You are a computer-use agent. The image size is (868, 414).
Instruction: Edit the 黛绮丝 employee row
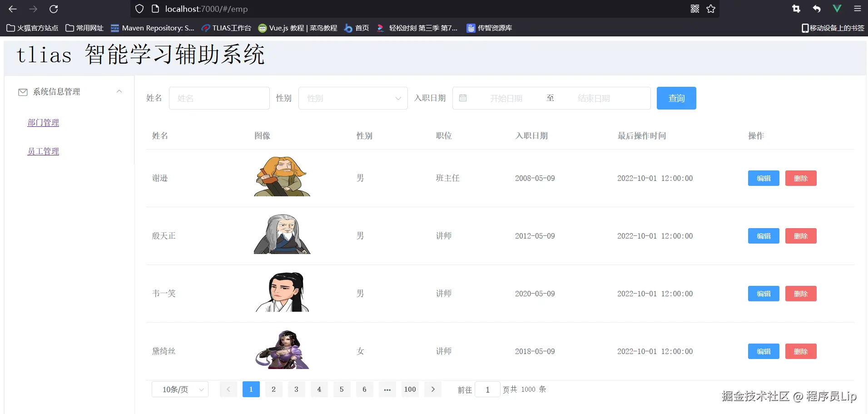764,351
